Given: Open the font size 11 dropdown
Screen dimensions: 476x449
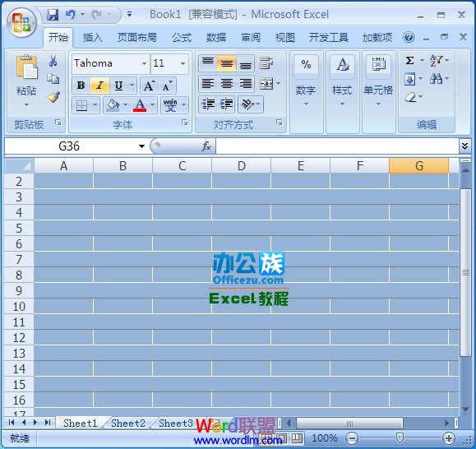Looking at the screenshot, I should (x=183, y=63).
